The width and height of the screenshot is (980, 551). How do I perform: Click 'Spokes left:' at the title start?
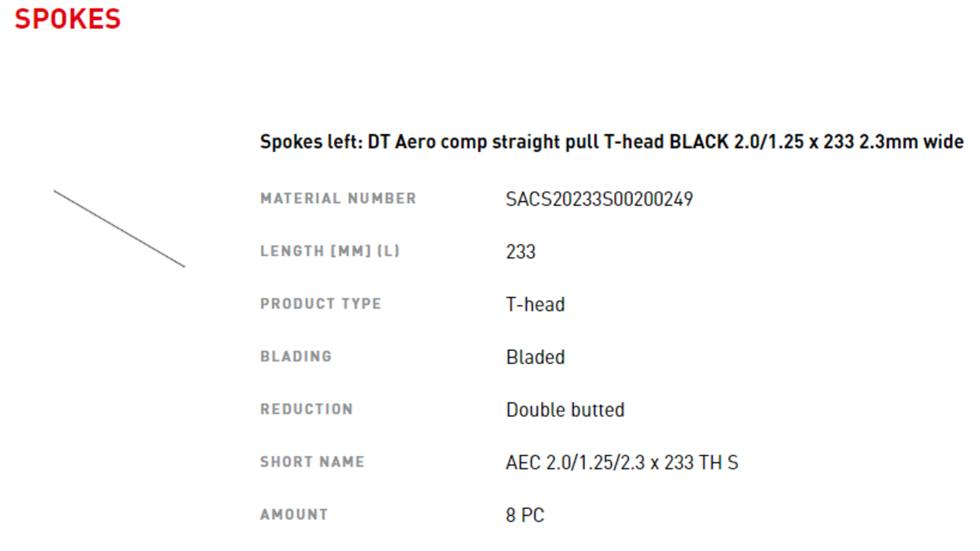311,142
